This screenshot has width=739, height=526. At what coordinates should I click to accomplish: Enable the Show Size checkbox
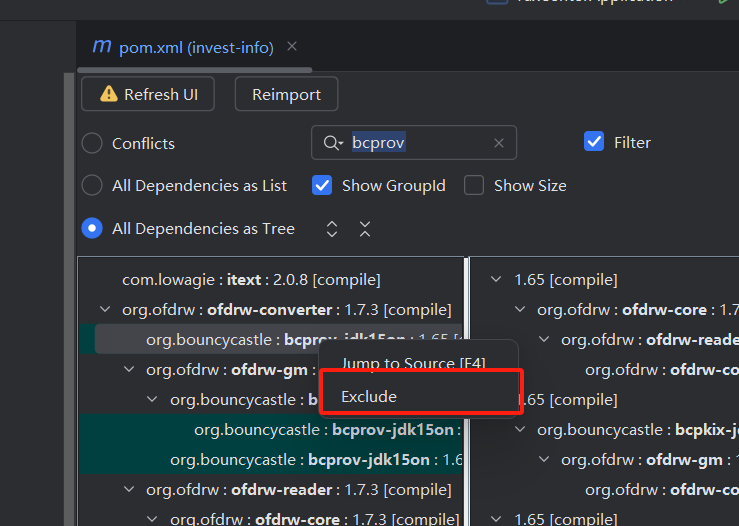(x=474, y=185)
